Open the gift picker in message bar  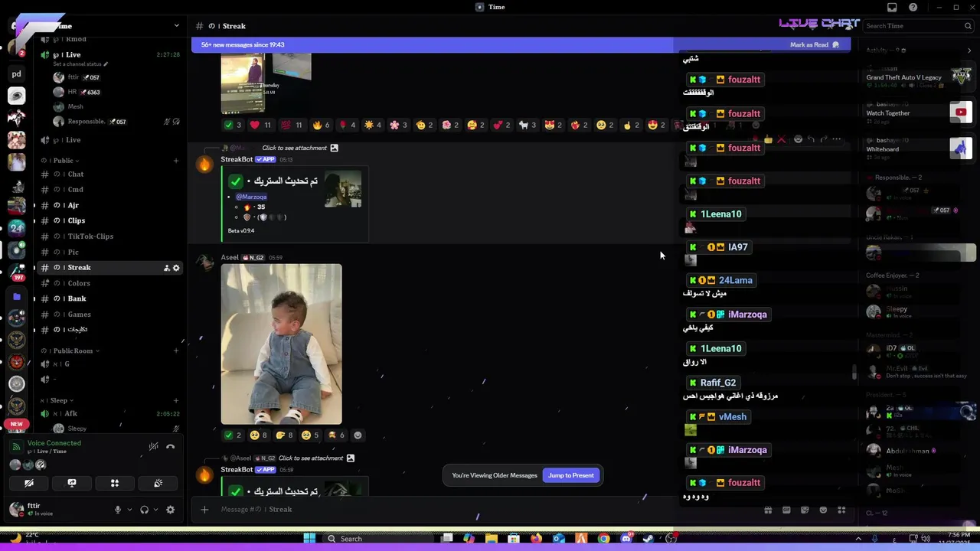(x=768, y=510)
